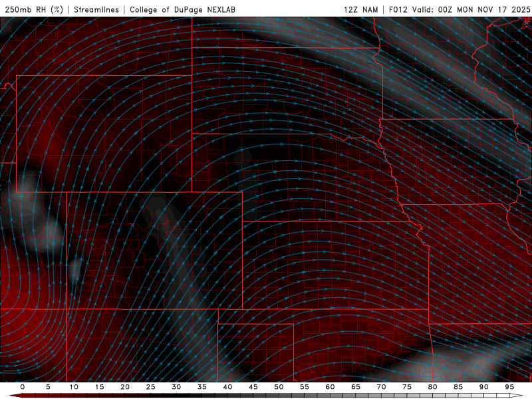Select the 55 label on the color scale

click(x=305, y=387)
